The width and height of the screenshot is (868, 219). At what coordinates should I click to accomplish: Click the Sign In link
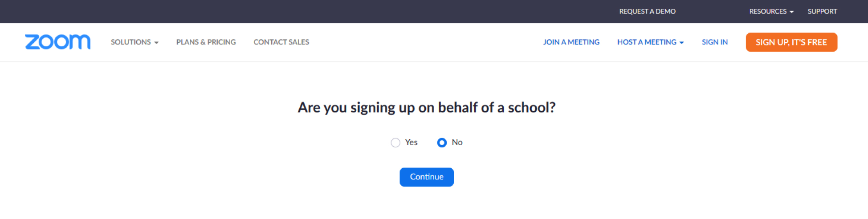714,42
